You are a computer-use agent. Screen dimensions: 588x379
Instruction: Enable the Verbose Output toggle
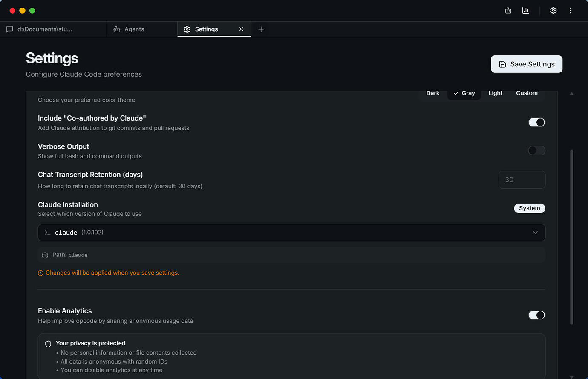click(536, 150)
